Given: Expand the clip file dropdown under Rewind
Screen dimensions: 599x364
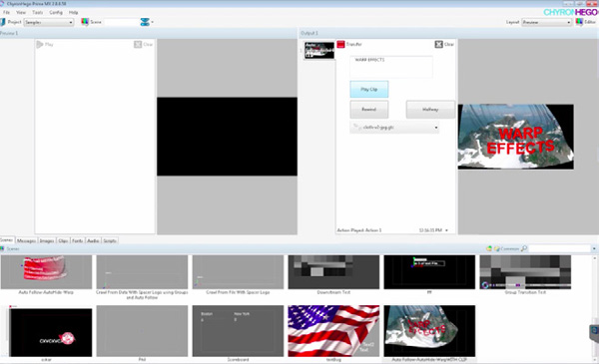Looking at the screenshot, I should [x=394, y=128].
